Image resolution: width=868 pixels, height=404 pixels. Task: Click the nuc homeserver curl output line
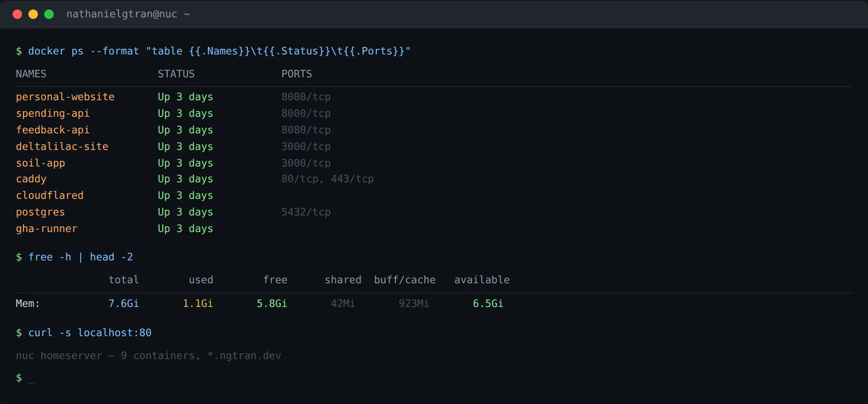[x=148, y=356]
